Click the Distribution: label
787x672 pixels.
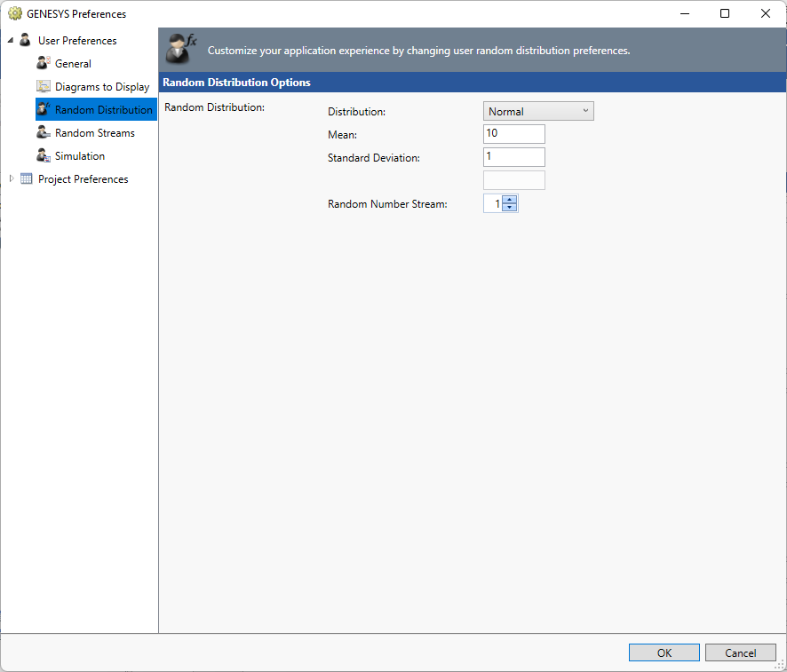tap(356, 112)
